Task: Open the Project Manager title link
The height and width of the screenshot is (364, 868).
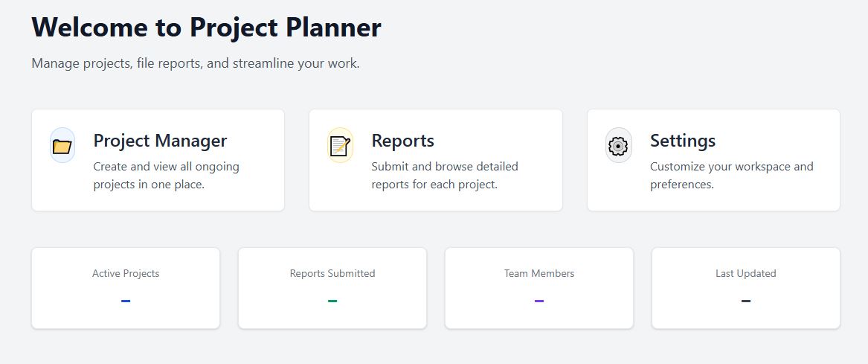Action: pos(160,141)
